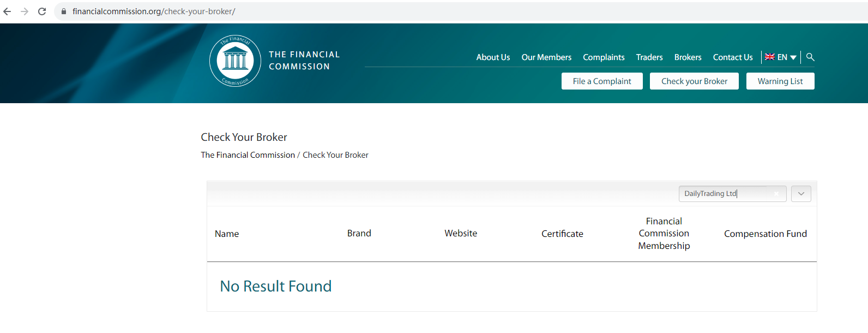Viewport: 868px width, 333px height.
Task: Open the Brokers menu
Action: [x=688, y=57]
